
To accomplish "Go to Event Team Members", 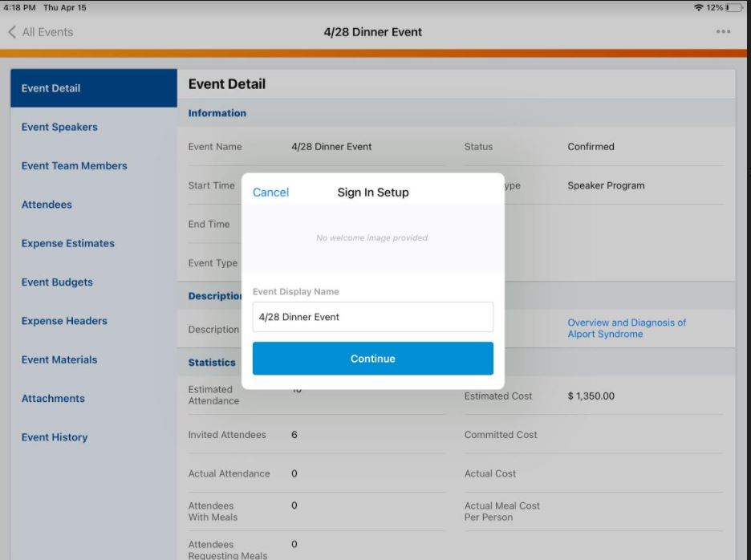I will [x=74, y=166].
